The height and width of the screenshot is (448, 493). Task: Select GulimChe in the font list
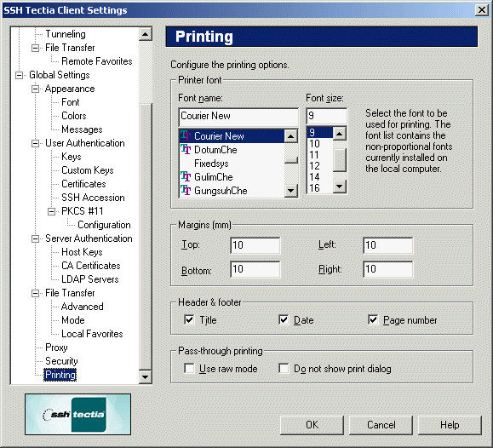point(232,177)
